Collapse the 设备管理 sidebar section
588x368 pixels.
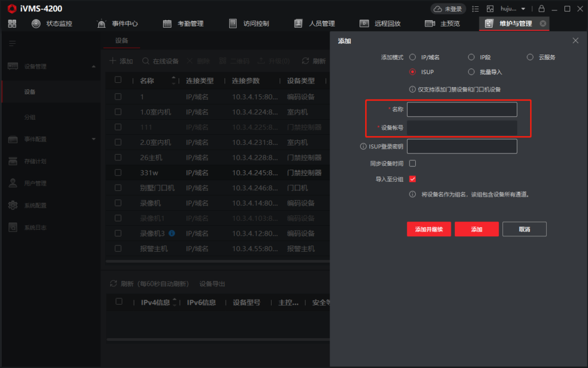coord(94,66)
